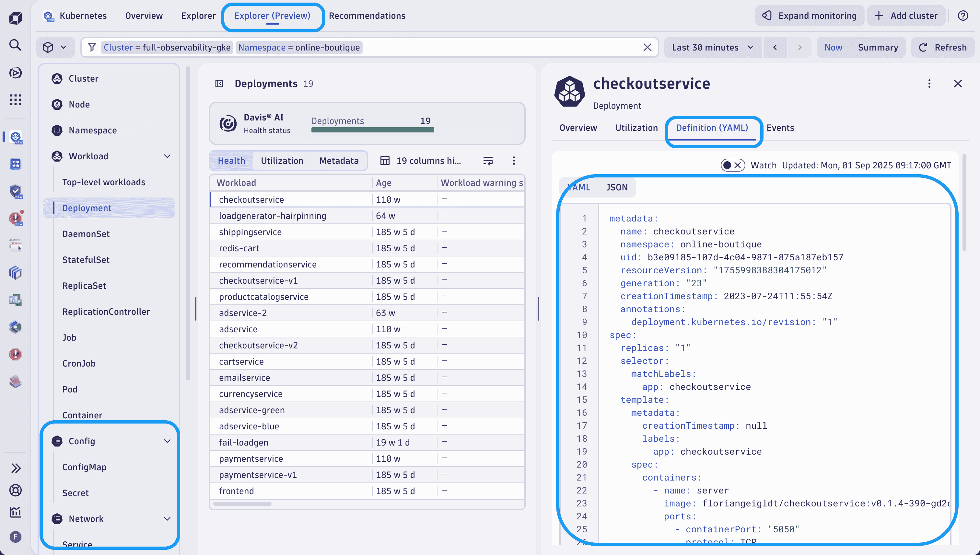The image size is (980, 555).
Task: Select the Kubernetes app icon in left rail
Action: pos(15,137)
